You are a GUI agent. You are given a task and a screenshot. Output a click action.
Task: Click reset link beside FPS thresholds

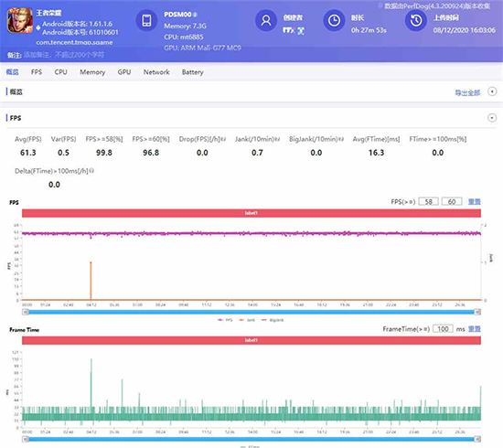click(474, 202)
